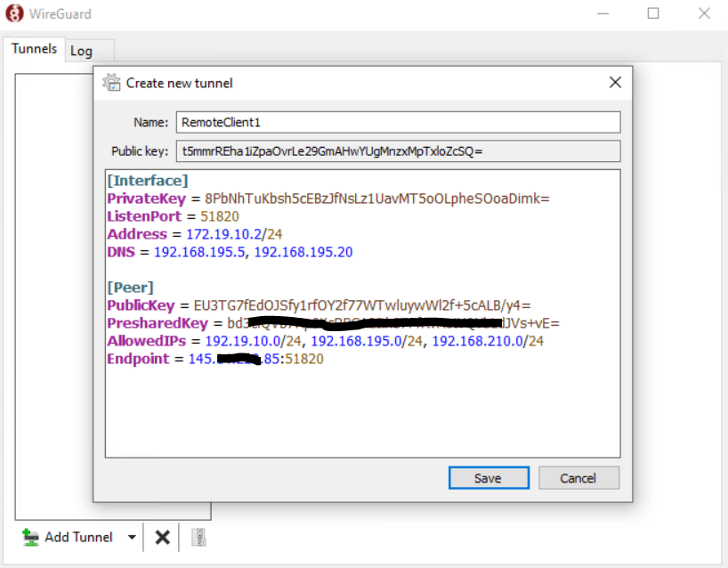This screenshot has height=568, width=728.
Task: Click the ListenPort value 51820
Action: [220, 216]
